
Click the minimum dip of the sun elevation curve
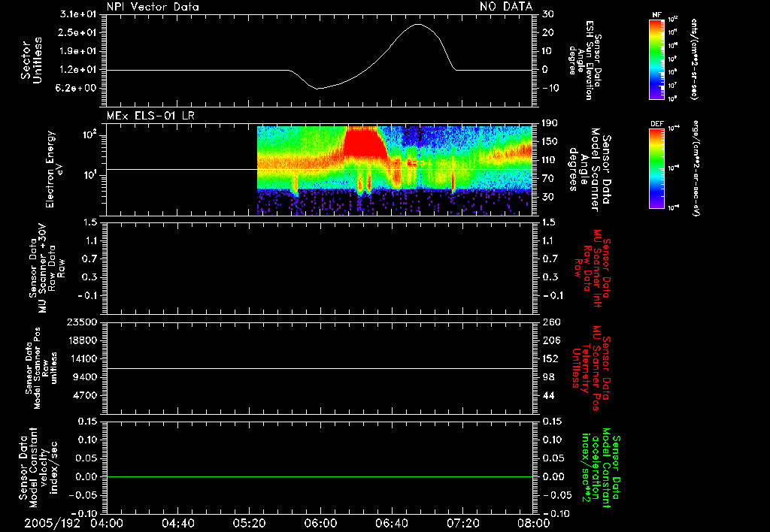[318, 89]
